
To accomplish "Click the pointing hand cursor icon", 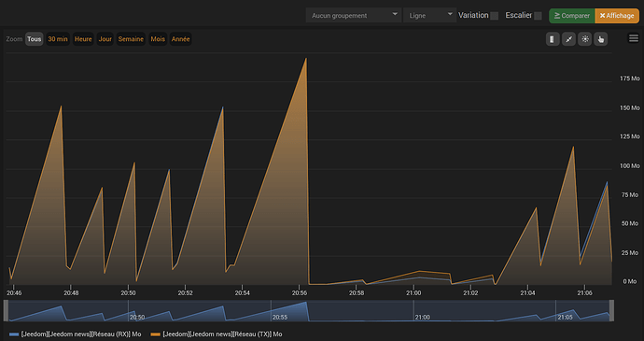I will (600, 39).
